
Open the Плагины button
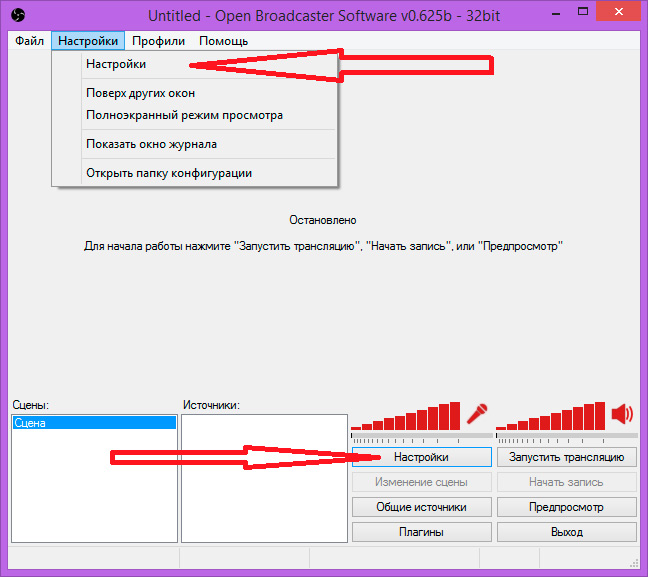pos(422,532)
